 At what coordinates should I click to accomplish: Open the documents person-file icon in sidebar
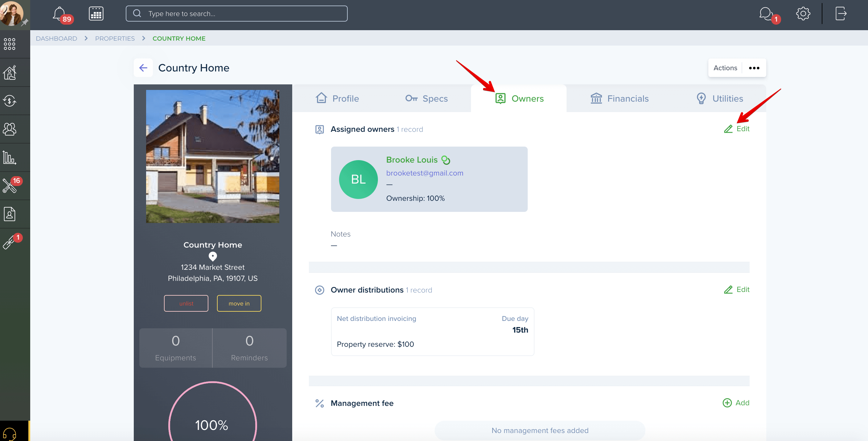click(10, 214)
